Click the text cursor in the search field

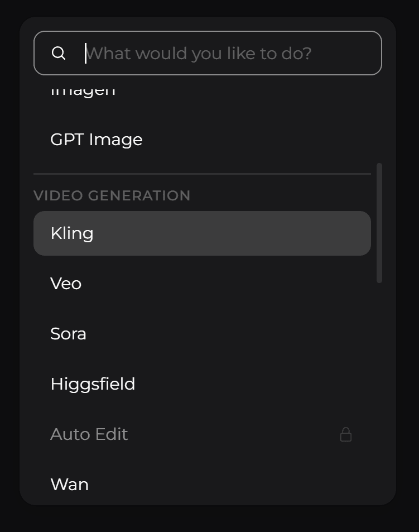[x=85, y=53]
